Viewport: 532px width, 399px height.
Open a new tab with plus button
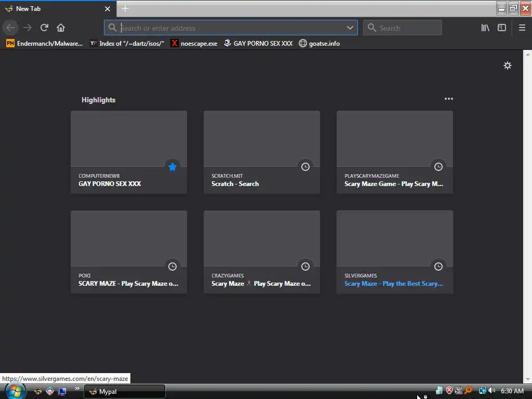[x=125, y=8]
